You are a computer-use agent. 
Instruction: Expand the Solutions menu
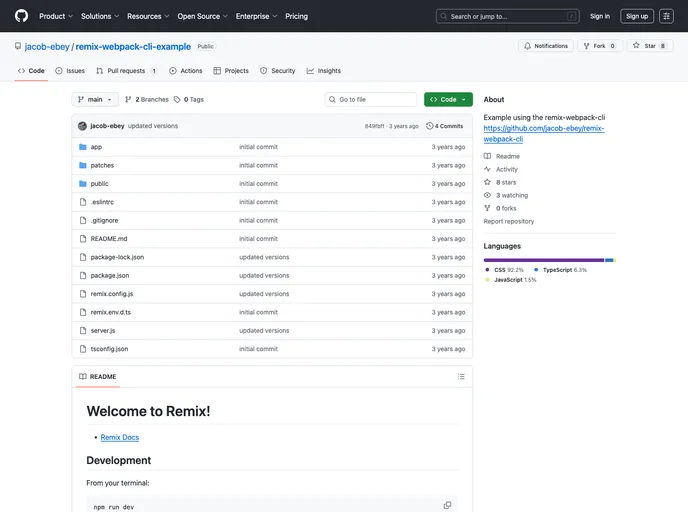100,16
